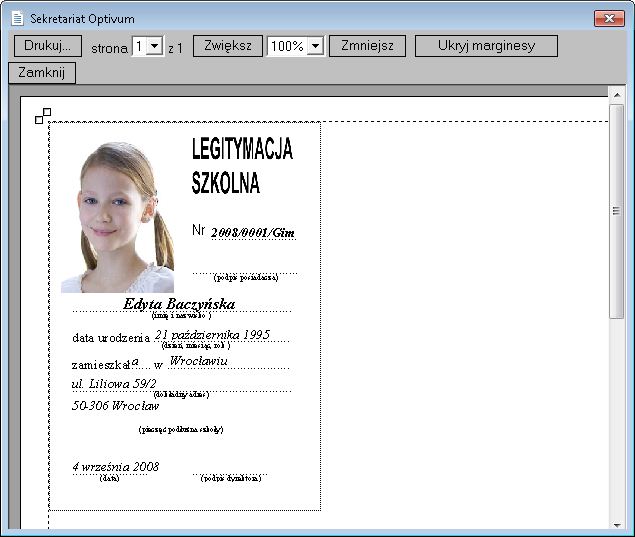635x537 pixels.
Task: Click the scrollbar up arrow
Action: (617, 95)
